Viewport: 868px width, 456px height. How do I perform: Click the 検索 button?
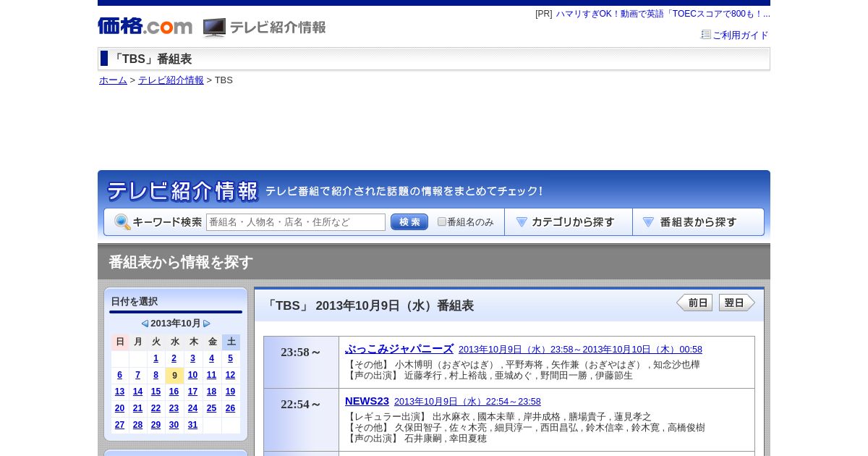[409, 222]
